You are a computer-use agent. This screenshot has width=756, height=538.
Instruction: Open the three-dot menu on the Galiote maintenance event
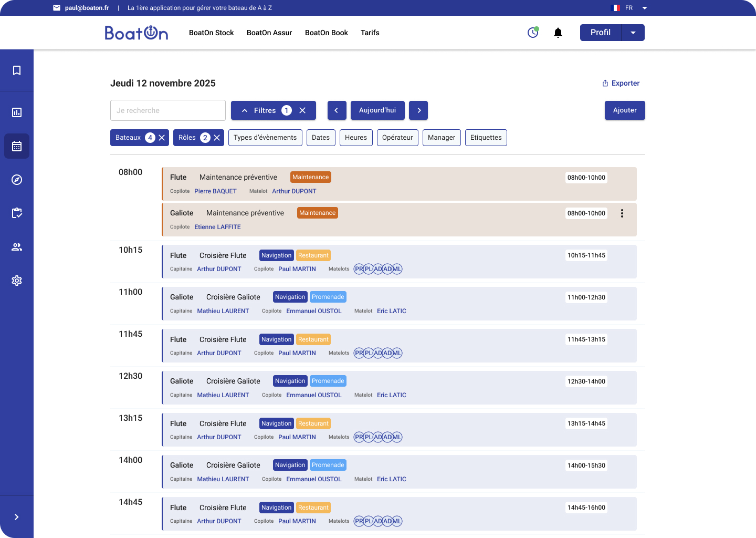pos(622,213)
